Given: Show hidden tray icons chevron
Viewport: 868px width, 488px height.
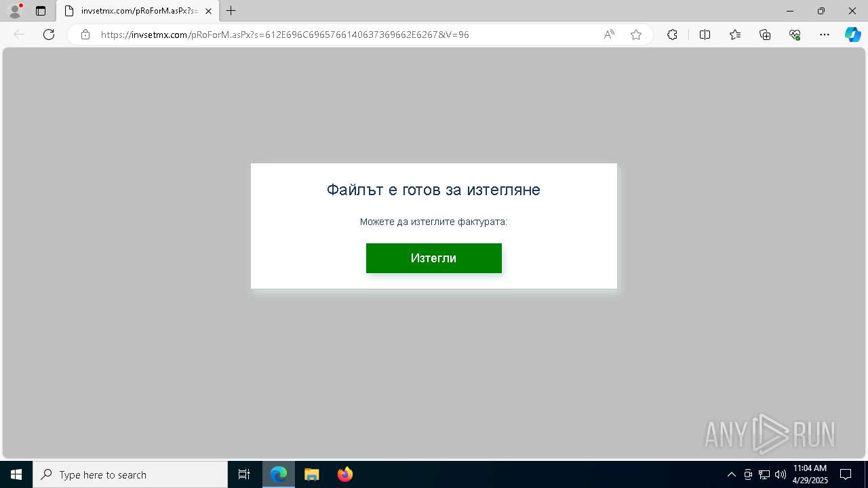Looking at the screenshot, I should tap(731, 474).
